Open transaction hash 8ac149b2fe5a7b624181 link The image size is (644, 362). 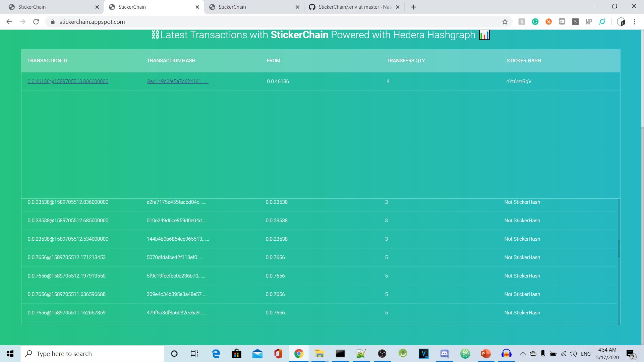(178, 81)
